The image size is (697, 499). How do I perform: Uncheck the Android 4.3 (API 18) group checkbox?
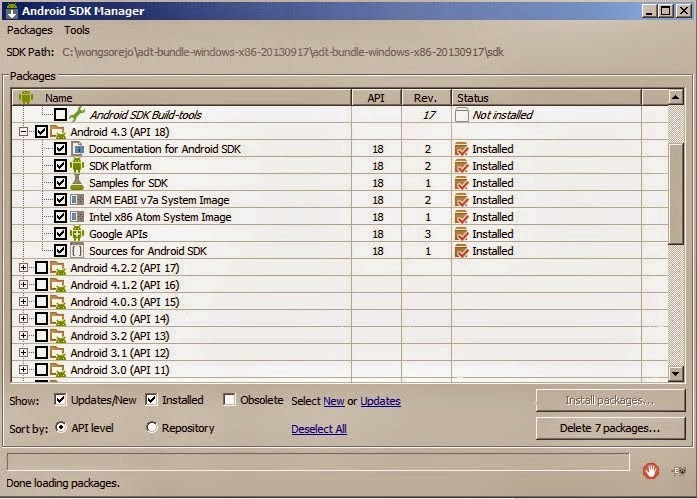[41, 132]
